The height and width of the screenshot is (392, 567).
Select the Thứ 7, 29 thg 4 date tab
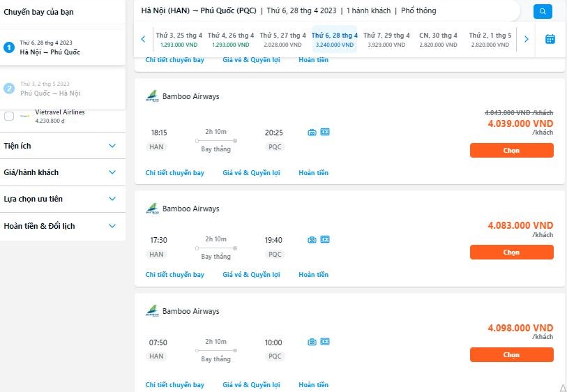[386, 39]
